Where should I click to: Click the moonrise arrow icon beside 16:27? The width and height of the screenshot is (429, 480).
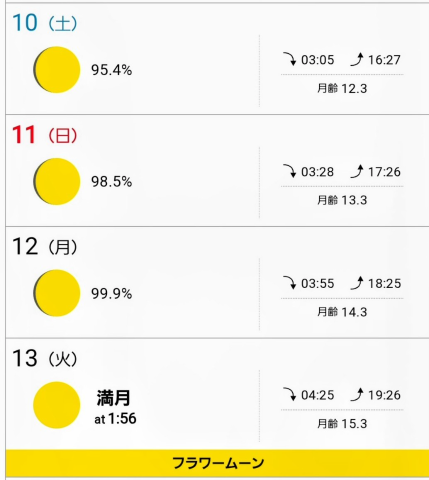(357, 59)
